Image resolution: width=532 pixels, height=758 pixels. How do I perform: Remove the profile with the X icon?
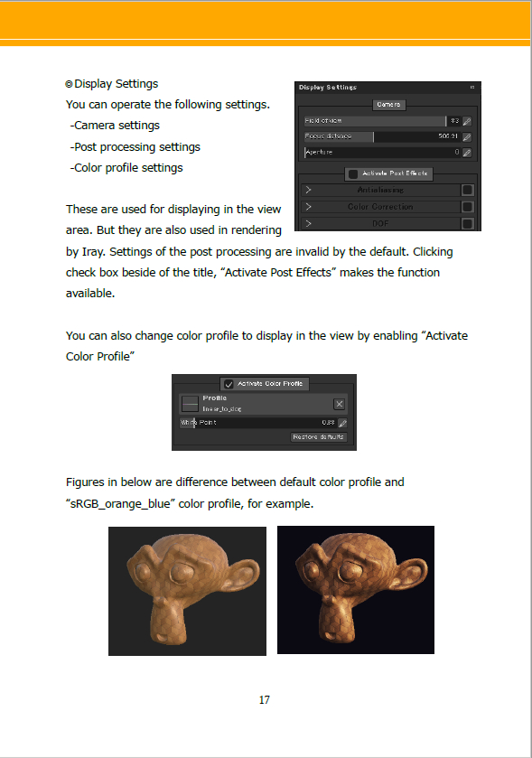pos(340,404)
